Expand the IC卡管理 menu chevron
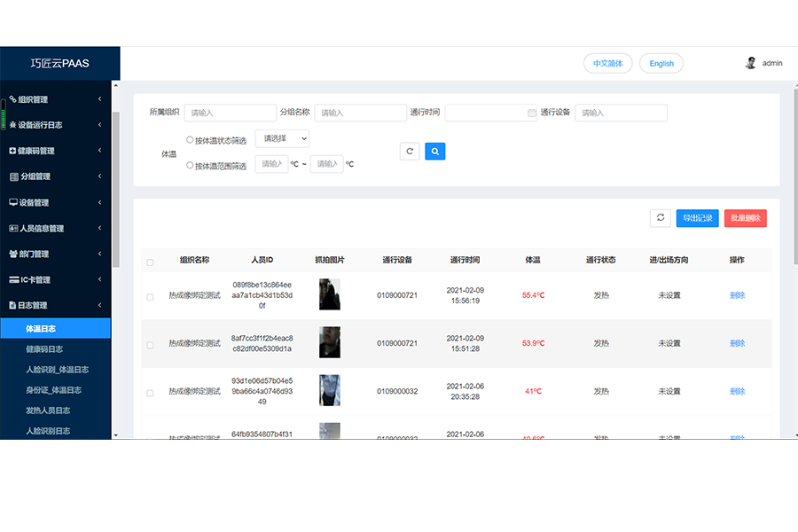Image resolution: width=798 pixels, height=532 pixels. point(99,279)
